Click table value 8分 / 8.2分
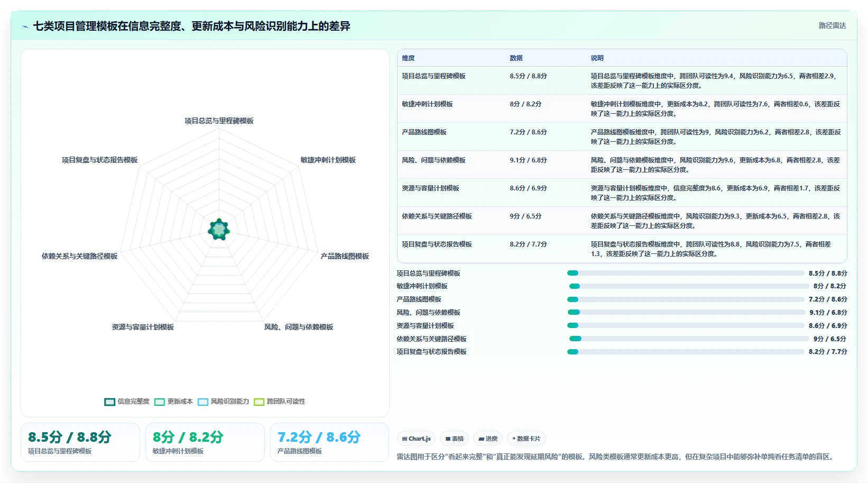 coord(525,104)
